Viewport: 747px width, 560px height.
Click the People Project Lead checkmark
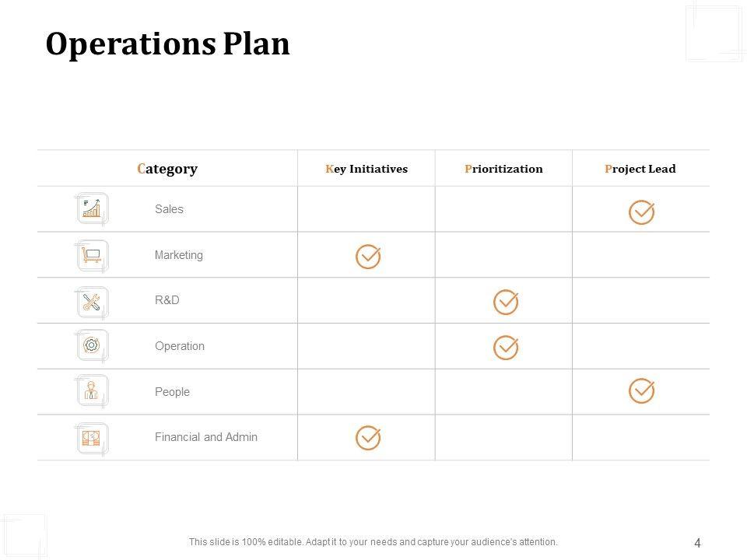(641, 391)
